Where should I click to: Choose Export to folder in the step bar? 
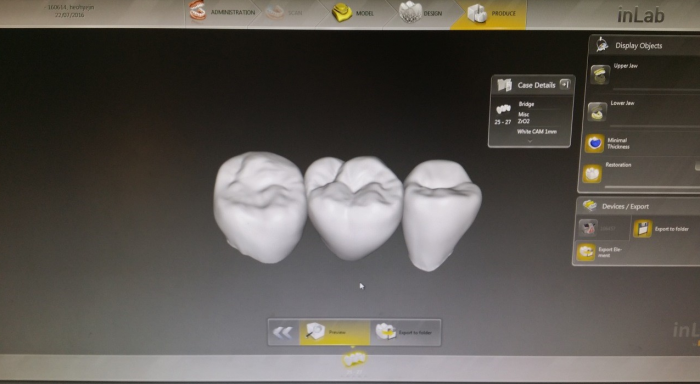point(405,332)
